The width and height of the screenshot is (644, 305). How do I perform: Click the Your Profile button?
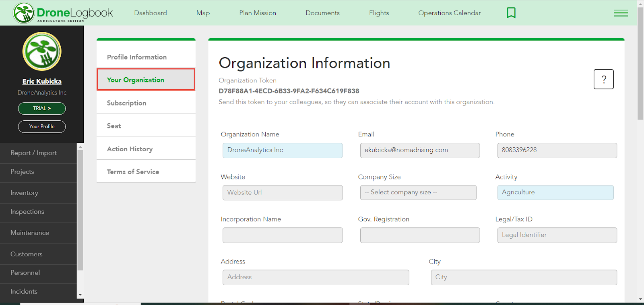click(x=42, y=126)
